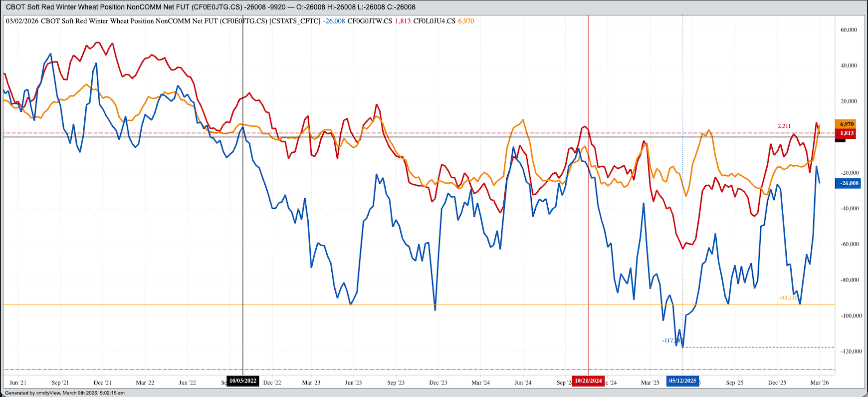Click the red 10/21/2024 date marker
The image size is (868, 397).
[x=589, y=381]
